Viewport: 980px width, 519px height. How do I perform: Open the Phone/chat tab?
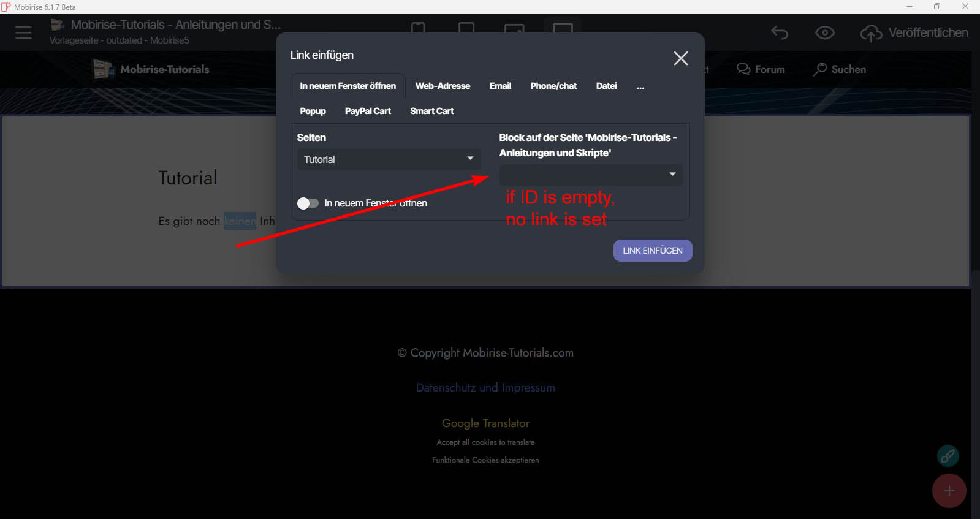553,86
